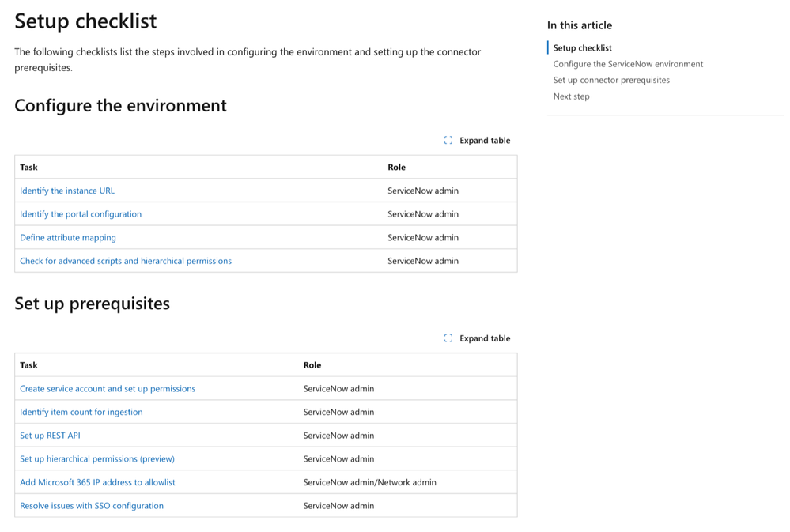Open advanced scripts and hierarchical permissions link
The image size is (790, 532).
coord(126,261)
